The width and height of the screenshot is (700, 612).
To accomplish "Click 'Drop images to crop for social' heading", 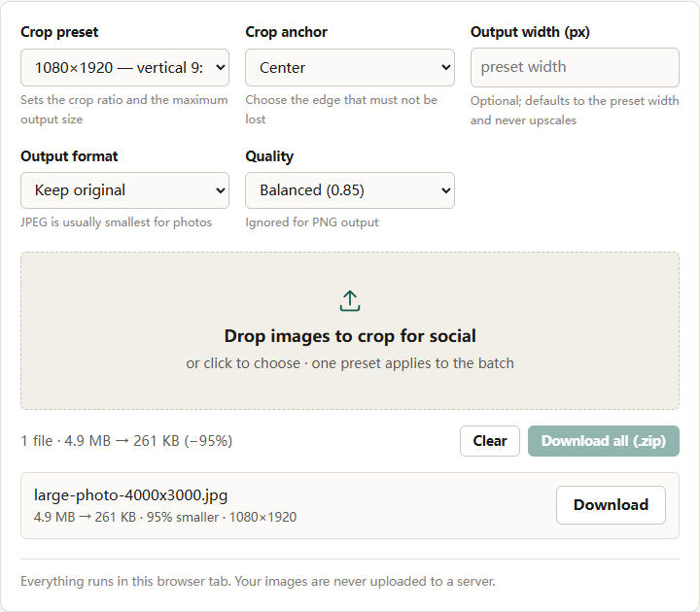I will pos(350,336).
